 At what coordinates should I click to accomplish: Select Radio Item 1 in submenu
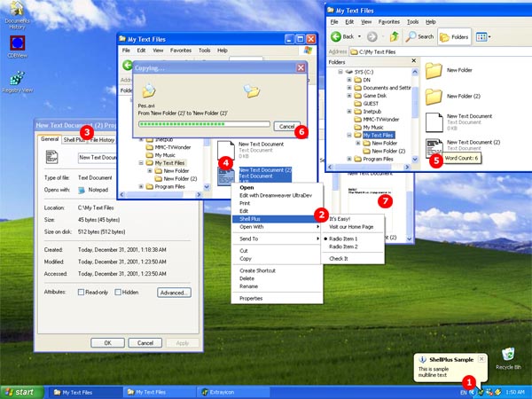tap(352, 239)
